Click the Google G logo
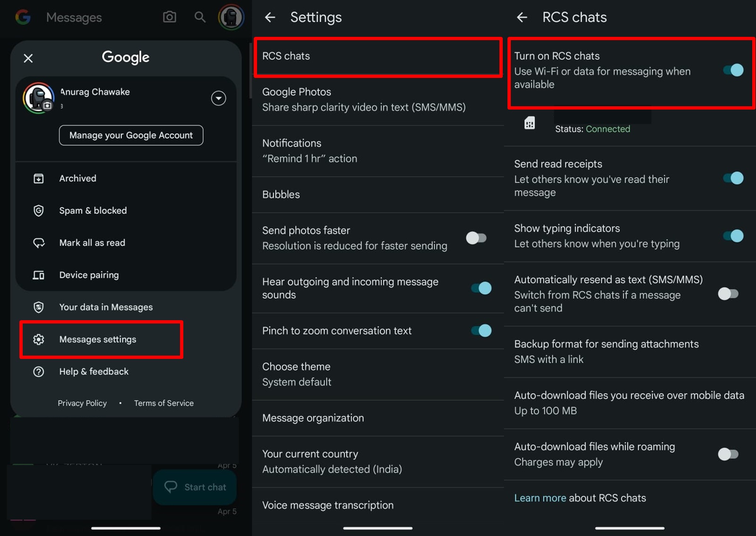This screenshot has height=536, width=756. (22, 17)
